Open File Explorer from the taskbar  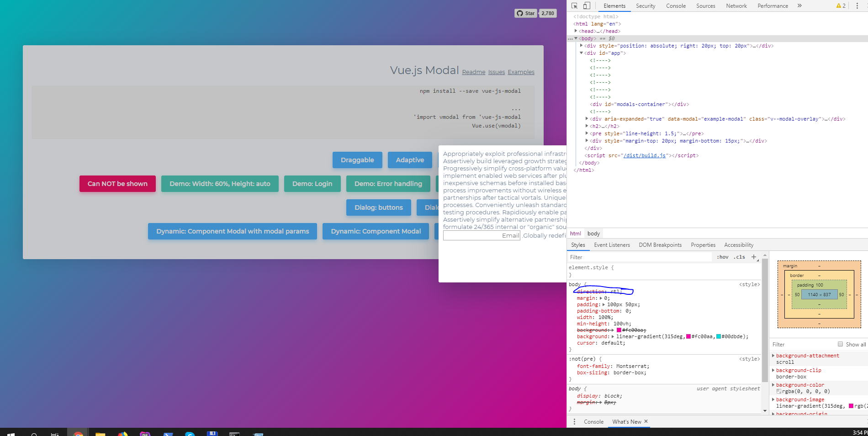point(101,433)
